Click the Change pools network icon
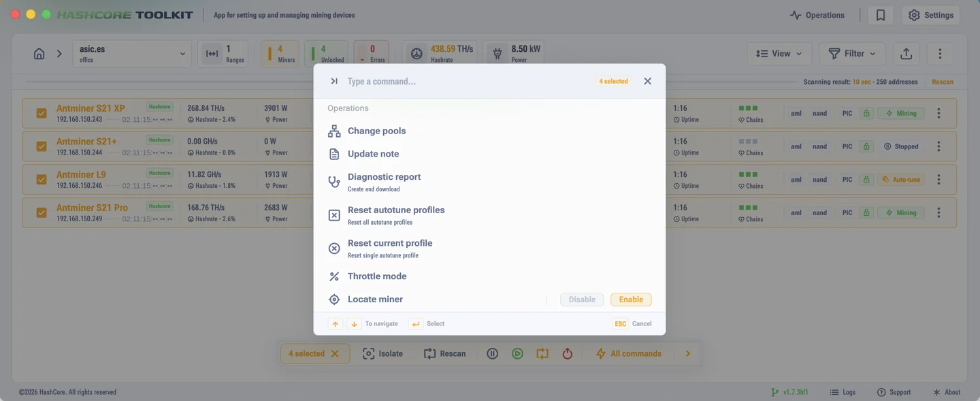Image resolution: width=980 pixels, height=401 pixels. (334, 131)
